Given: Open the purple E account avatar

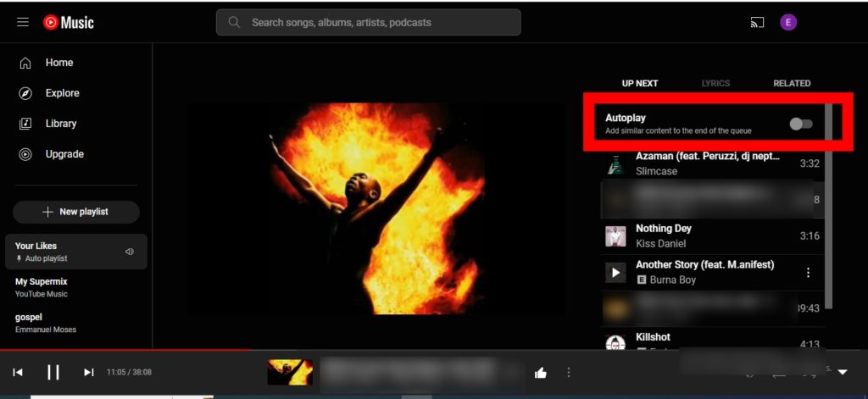Looking at the screenshot, I should point(788,22).
